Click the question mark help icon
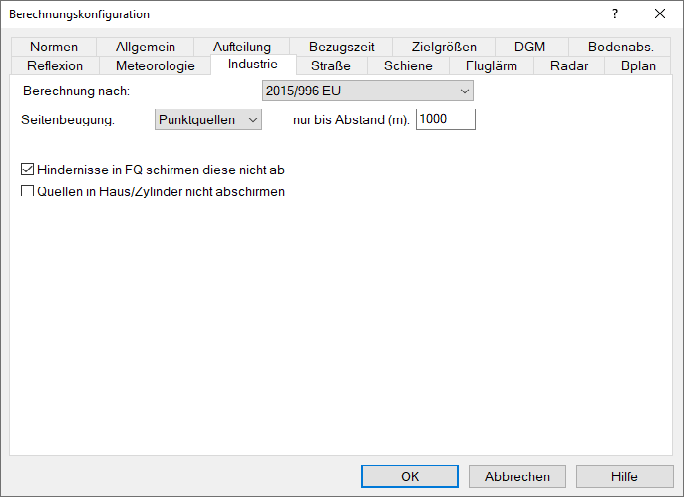Viewport: 684px width, 497px height. (x=615, y=14)
